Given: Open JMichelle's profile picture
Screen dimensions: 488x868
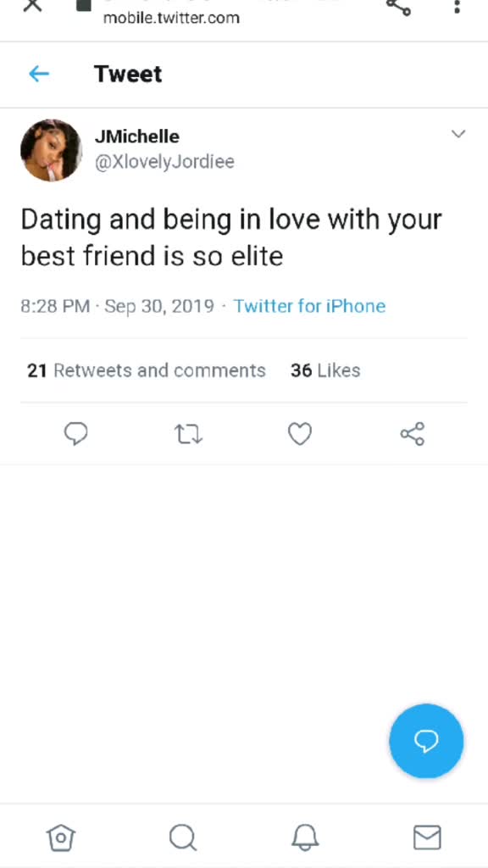Looking at the screenshot, I should [x=51, y=150].
